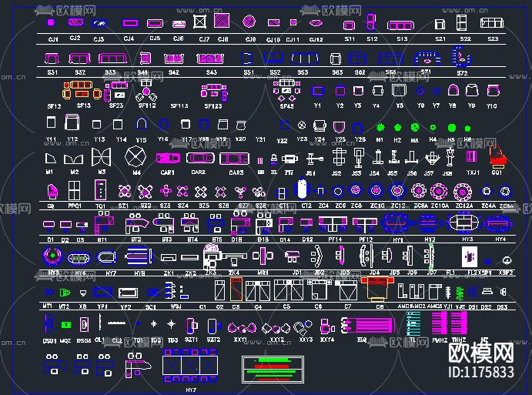Screen dimensions: 532x395
Task: Pick the CAR1 magenta car block
Action: tap(168, 158)
